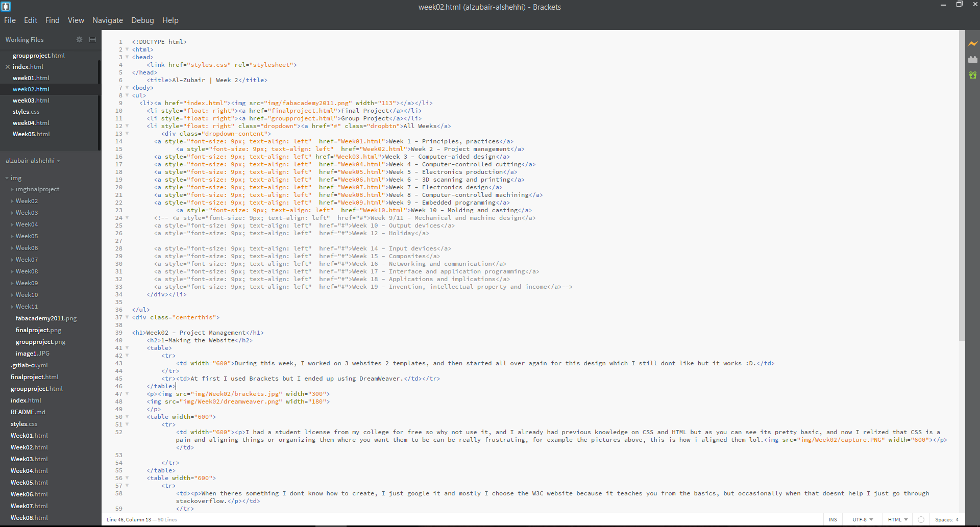The height and width of the screenshot is (527, 980).
Task: Open finalproject.html in project tree
Action: 35,377
